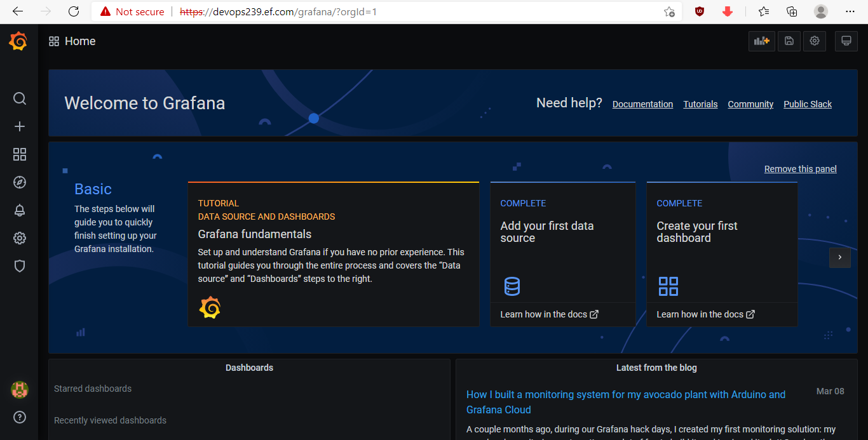
Task: Open the Explore compass icon
Action: [x=20, y=182]
